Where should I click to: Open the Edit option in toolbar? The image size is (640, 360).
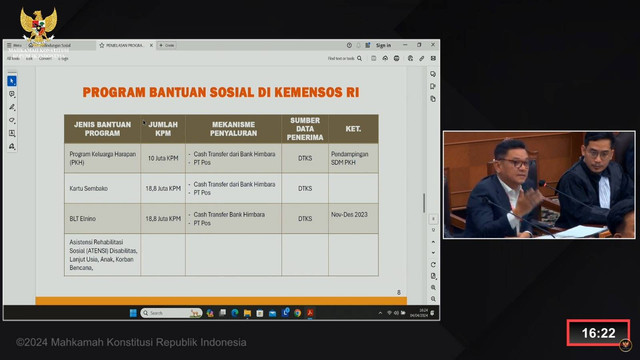(x=29, y=58)
